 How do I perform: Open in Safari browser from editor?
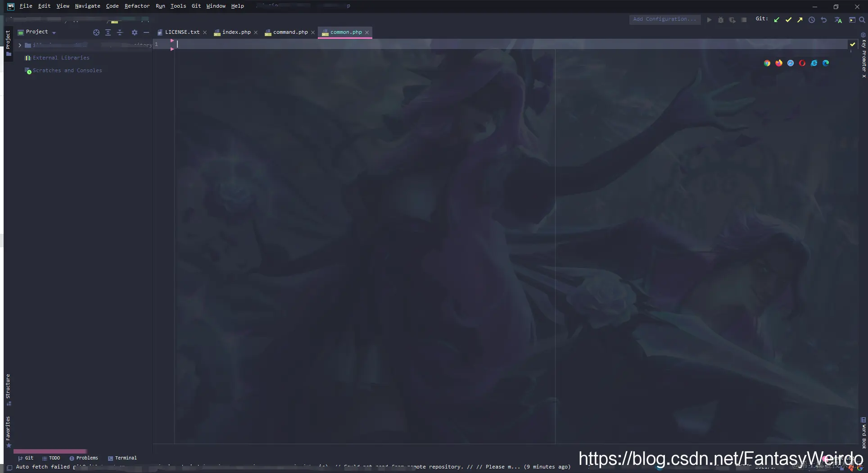pyautogui.click(x=791, y=63)
